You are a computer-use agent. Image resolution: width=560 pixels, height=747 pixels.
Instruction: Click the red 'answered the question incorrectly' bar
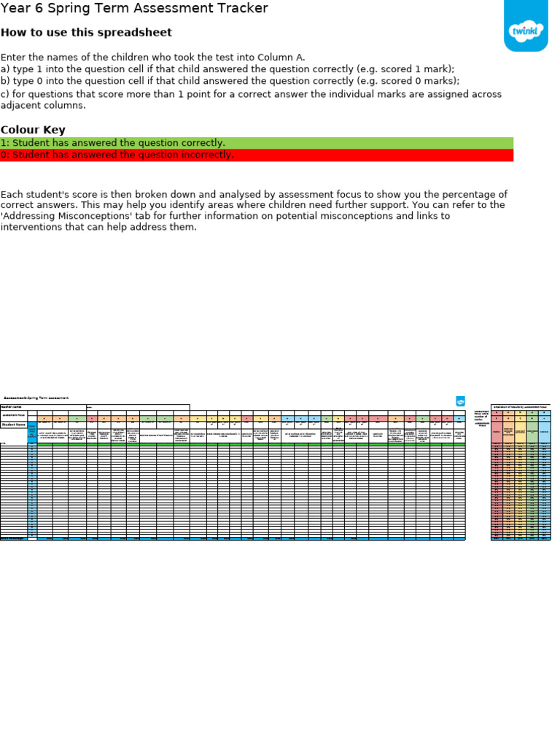coord(257,155)
